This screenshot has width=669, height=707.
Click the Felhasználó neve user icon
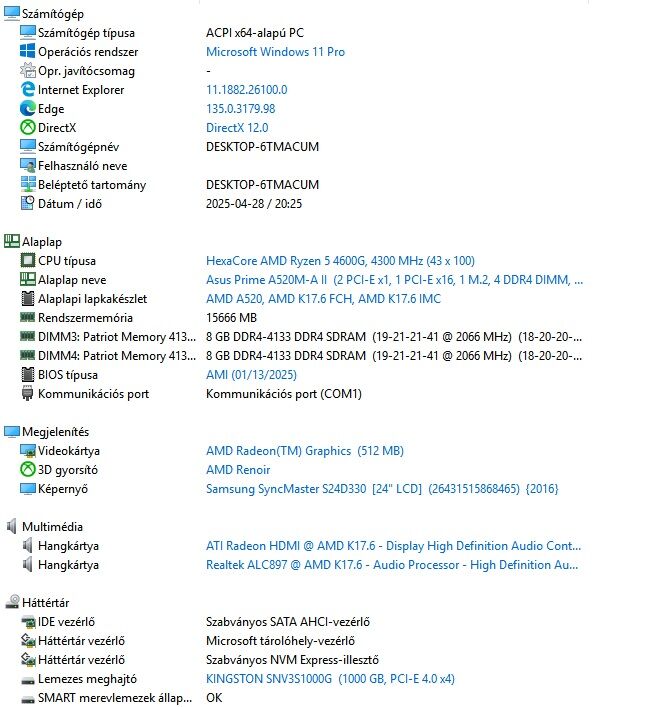[27, 165]
